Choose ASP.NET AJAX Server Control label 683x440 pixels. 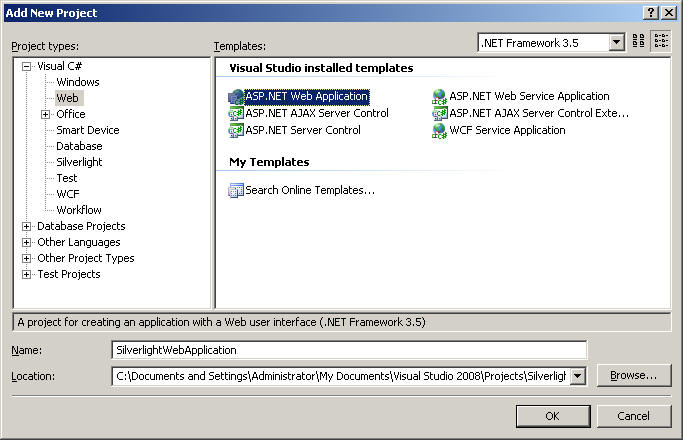[x=317, y=113]
